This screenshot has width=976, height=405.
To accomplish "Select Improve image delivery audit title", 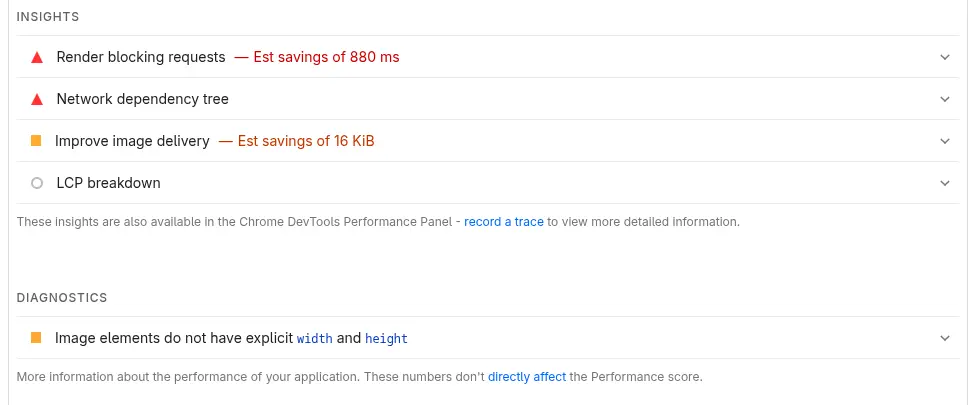I will pyautogui.click(x=132, y=141).
